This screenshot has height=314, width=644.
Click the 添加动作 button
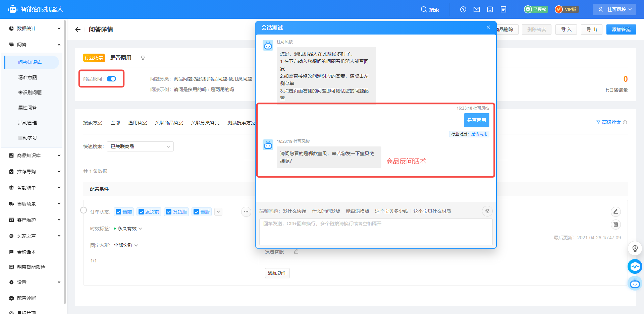(x=277, y=273)
